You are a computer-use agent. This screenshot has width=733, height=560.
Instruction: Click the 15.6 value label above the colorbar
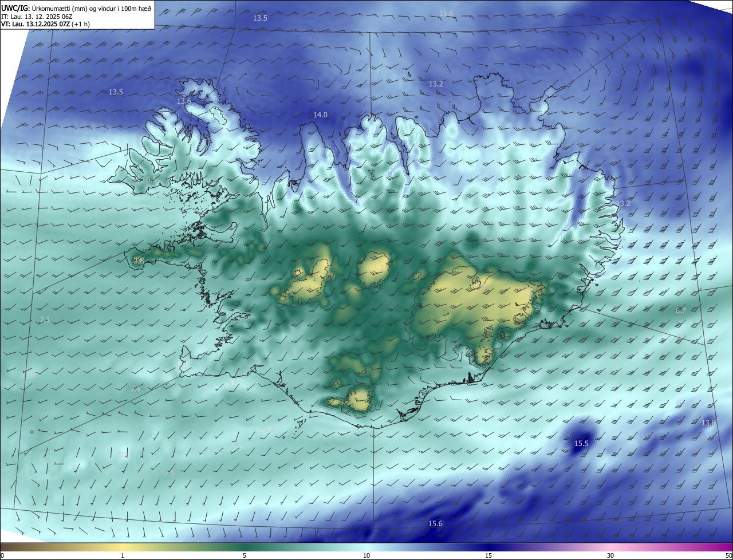(435, 523)
